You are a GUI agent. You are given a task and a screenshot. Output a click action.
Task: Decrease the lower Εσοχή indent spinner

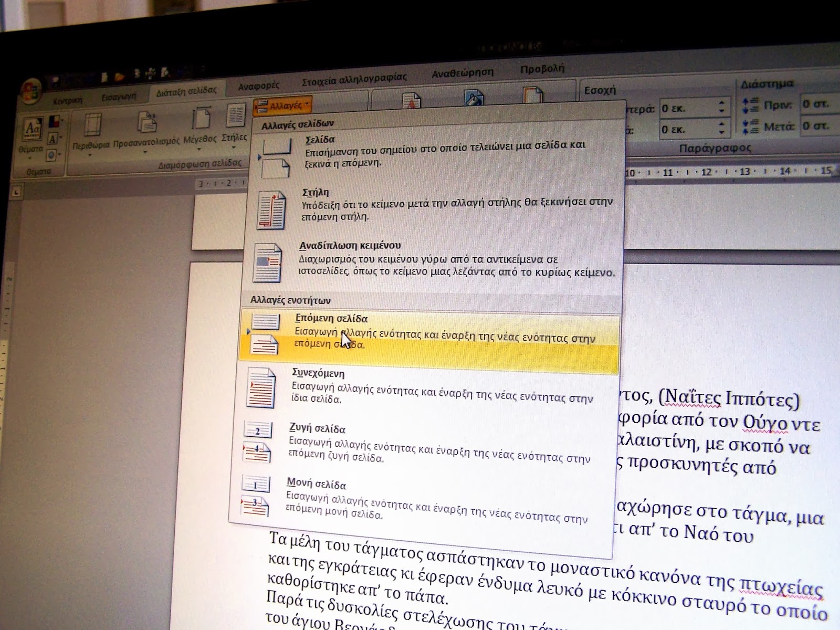[x=722, y=132]
